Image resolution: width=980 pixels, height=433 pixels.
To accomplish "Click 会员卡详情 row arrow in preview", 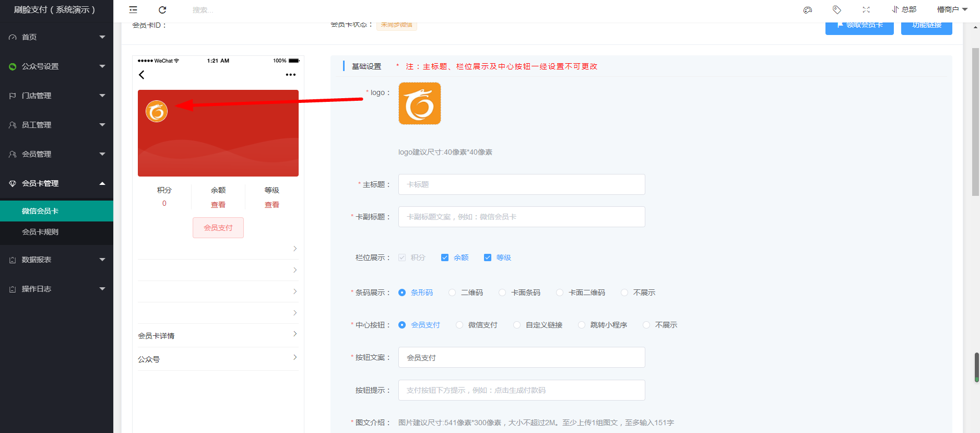I will click(295, 334).
